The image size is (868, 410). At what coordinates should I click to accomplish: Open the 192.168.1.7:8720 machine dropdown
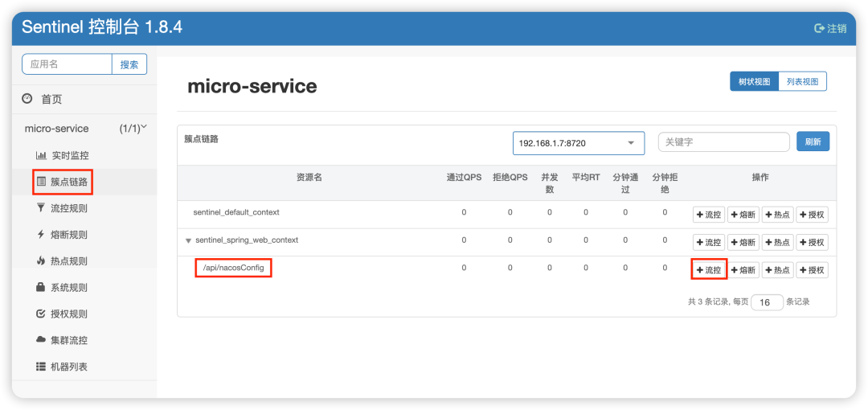point(579,143)
